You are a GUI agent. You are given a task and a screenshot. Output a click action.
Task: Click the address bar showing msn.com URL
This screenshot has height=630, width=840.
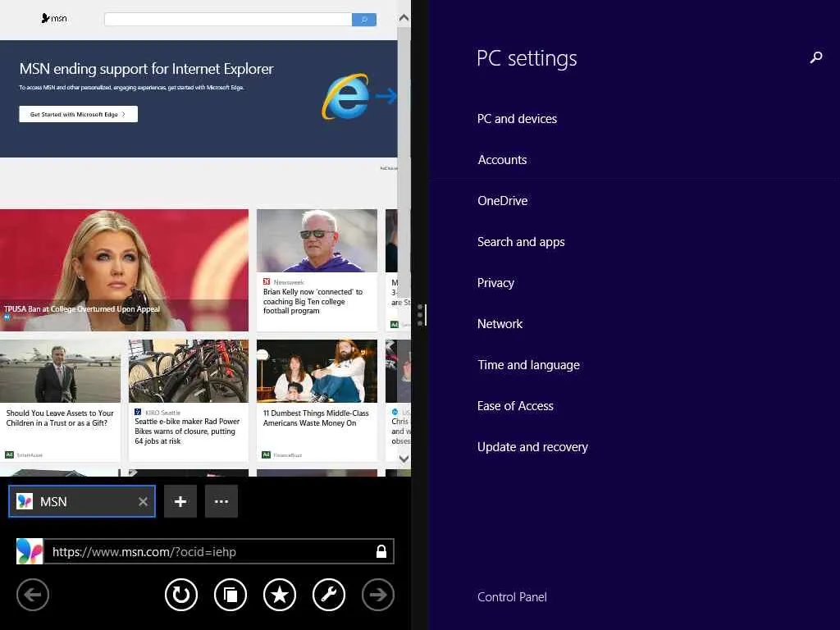[218, 551]
